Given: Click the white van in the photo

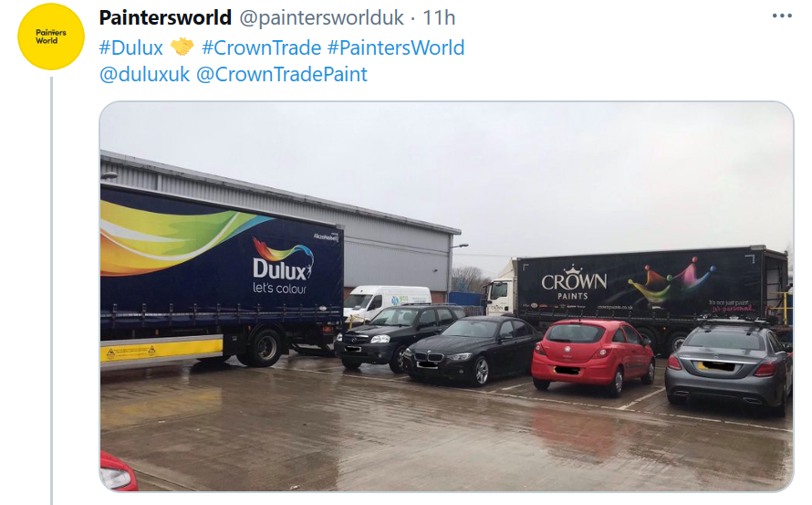Looking at the screenshot, I should tap(386, 301).
